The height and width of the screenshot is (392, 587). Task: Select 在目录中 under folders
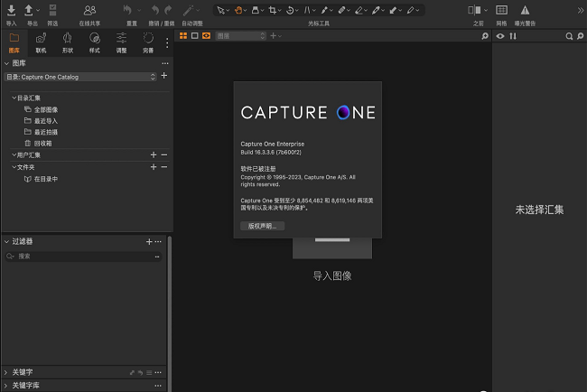pos(41,179)
